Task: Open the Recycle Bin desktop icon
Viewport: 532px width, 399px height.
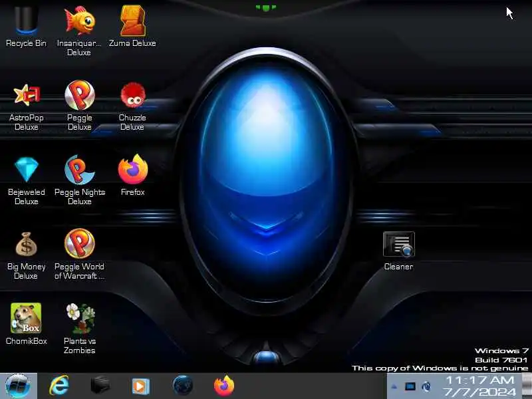Action: [x=26, y=21]
